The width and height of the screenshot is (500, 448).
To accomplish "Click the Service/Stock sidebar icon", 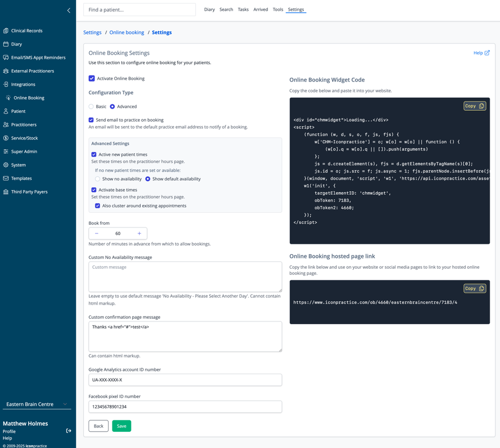I will 6,138.
